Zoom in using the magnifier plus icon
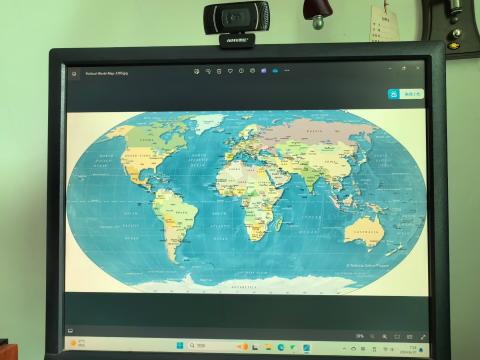Screen dimensions: 480x360 tap(384, 337)
